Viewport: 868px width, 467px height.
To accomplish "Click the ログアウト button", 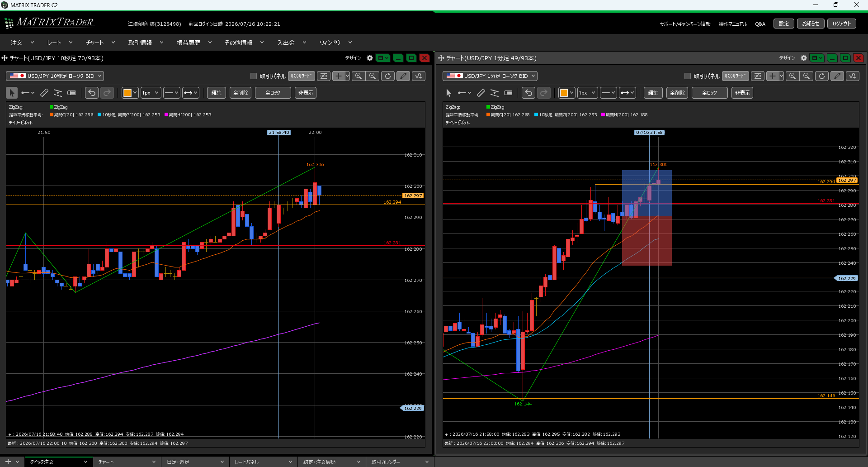I will (842, 24).
